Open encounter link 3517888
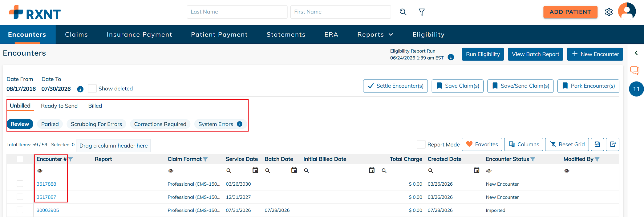The width and height of the screenshot is (644, 217). point(46,184)
